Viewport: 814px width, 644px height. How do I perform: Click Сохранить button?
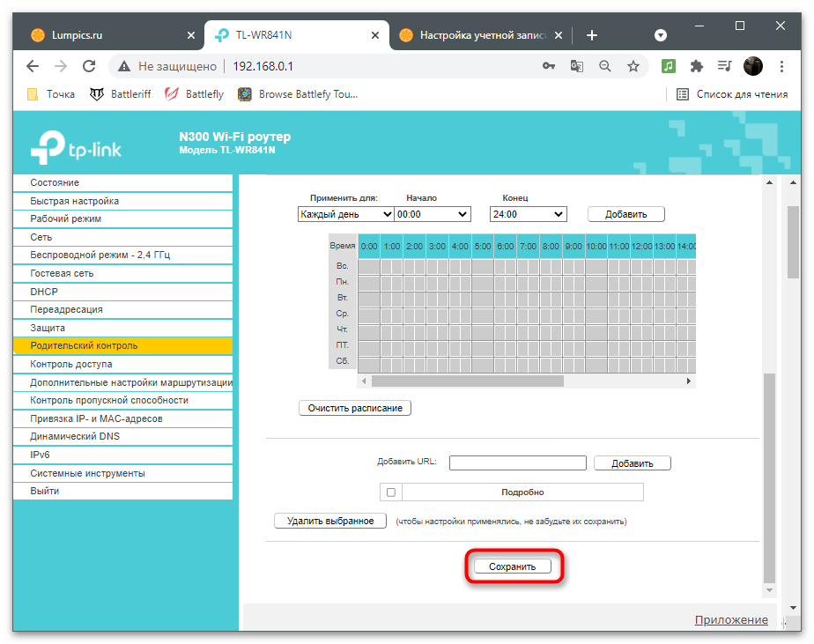coord(512,566)
